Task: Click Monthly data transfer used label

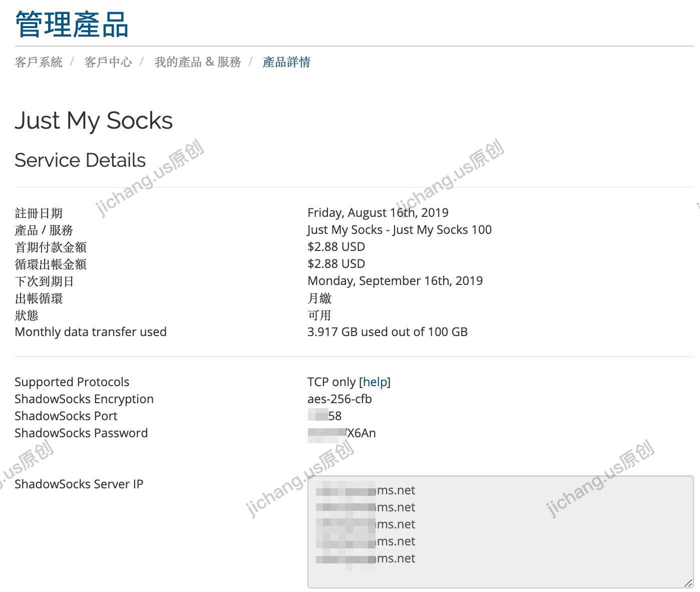Action: [x=91, y=332]
